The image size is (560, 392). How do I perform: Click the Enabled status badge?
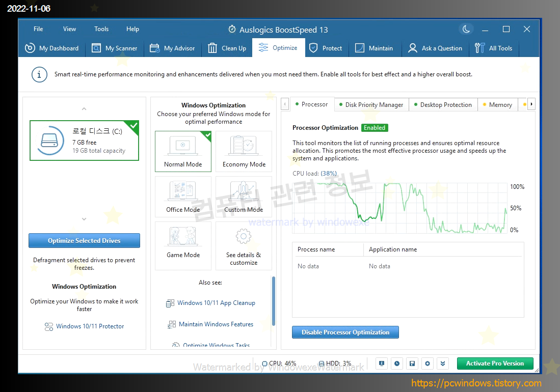[375, 128]
